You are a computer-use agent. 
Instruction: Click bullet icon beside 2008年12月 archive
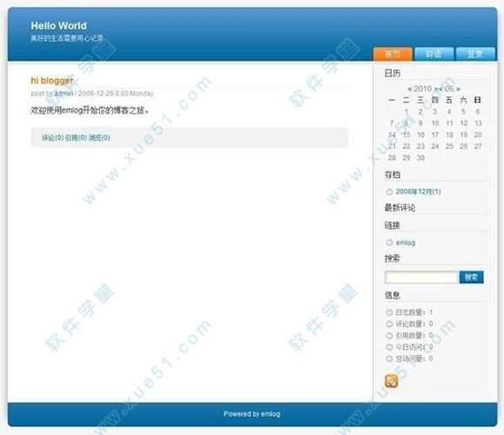click(x=389, y=191)
